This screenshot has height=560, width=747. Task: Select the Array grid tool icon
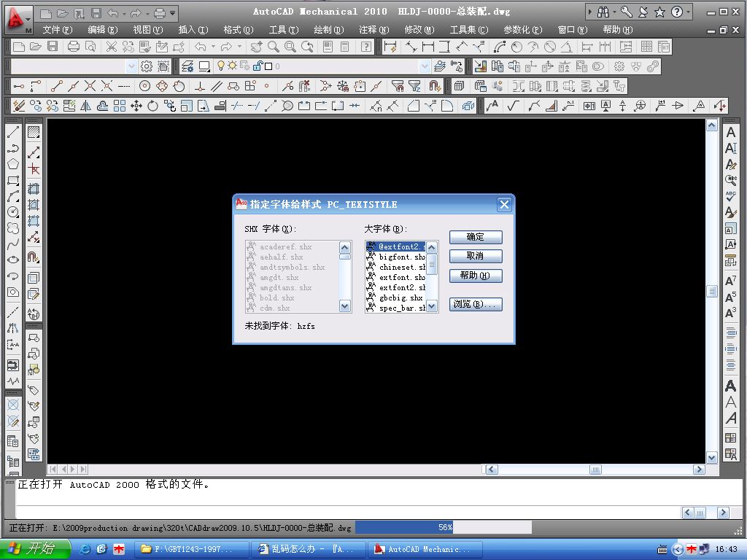pos(120,106)
